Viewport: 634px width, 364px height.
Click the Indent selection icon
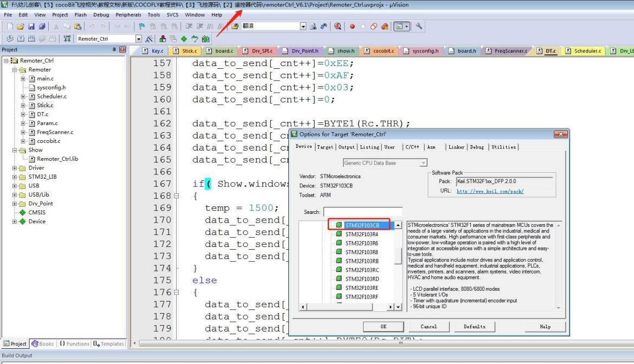tap(189, 27)
